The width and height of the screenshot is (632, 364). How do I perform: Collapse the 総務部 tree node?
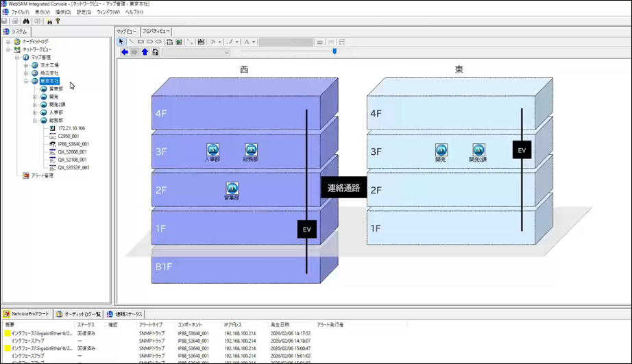[x=35, y=121]
